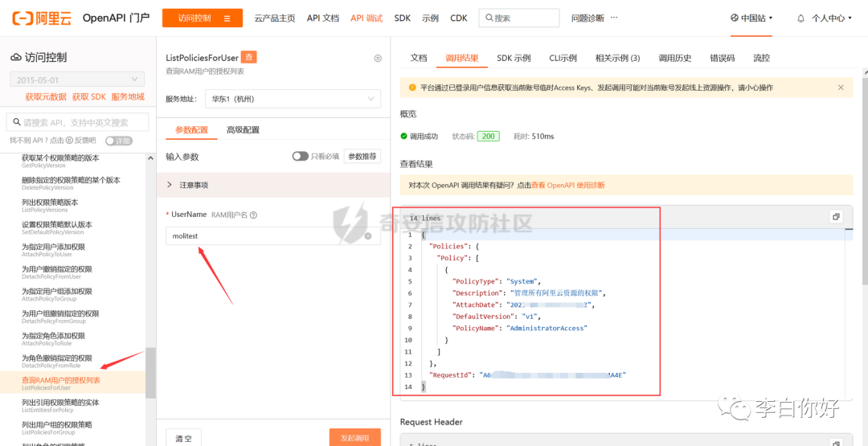Screen dimensions: 868x446
Task: Focus the 请搜索 API search field
Action: coord(77,122)
